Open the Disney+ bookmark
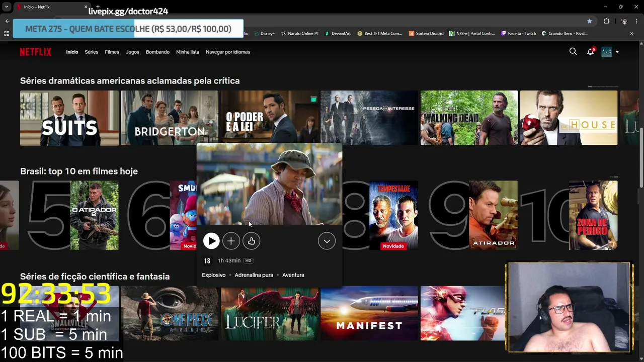Screen dimensions: 644x362 coord(264,33)
